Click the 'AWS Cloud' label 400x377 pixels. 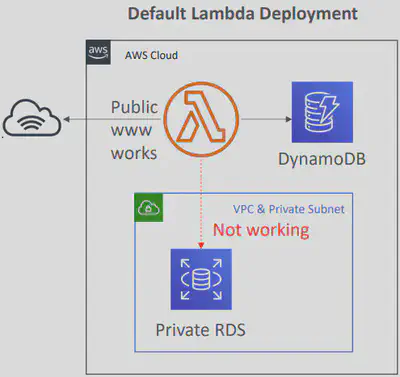pos(151,55)
